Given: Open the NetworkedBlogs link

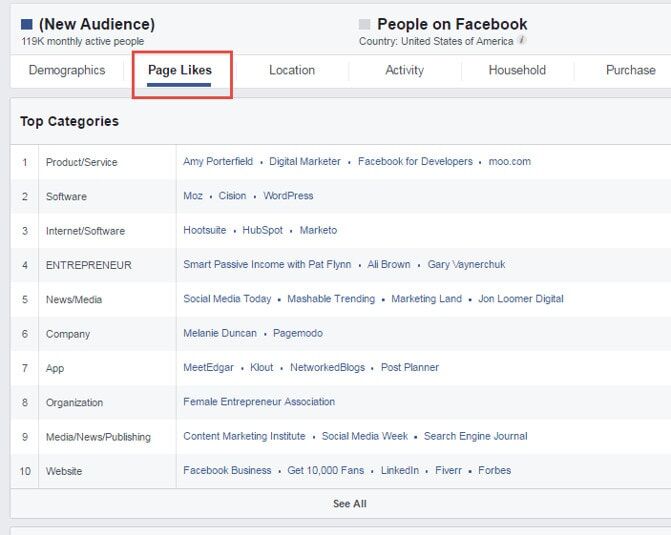Looking at the screenshot, I should point(327,367).
